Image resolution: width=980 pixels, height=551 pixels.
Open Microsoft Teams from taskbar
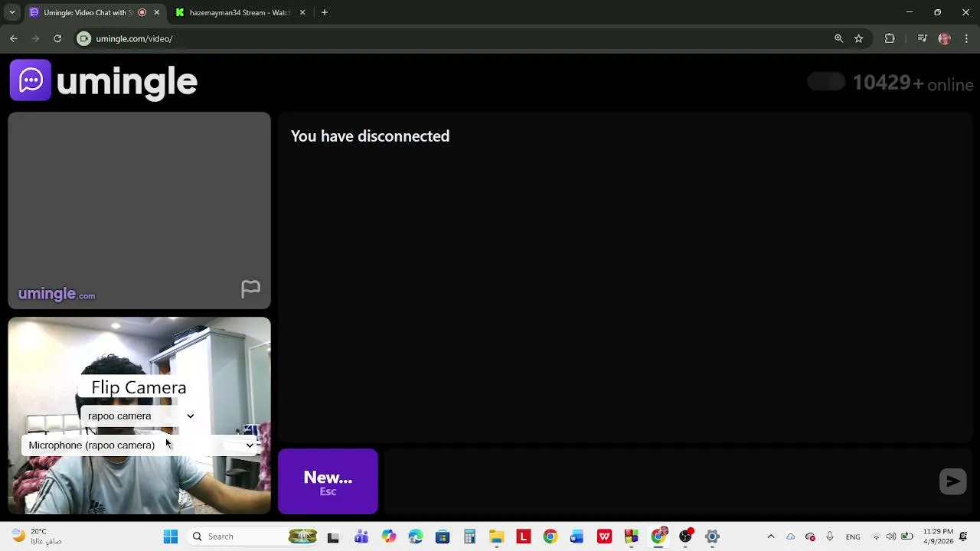[x=361, y=536]
